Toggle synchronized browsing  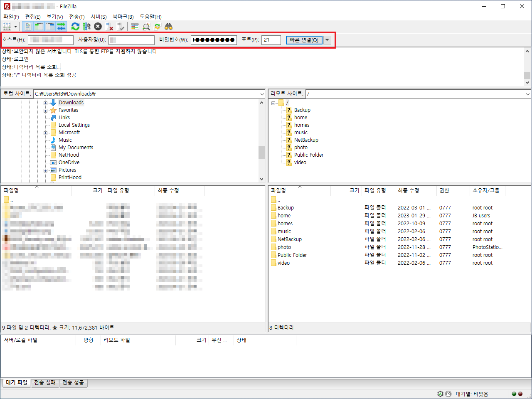click(157, 27)
